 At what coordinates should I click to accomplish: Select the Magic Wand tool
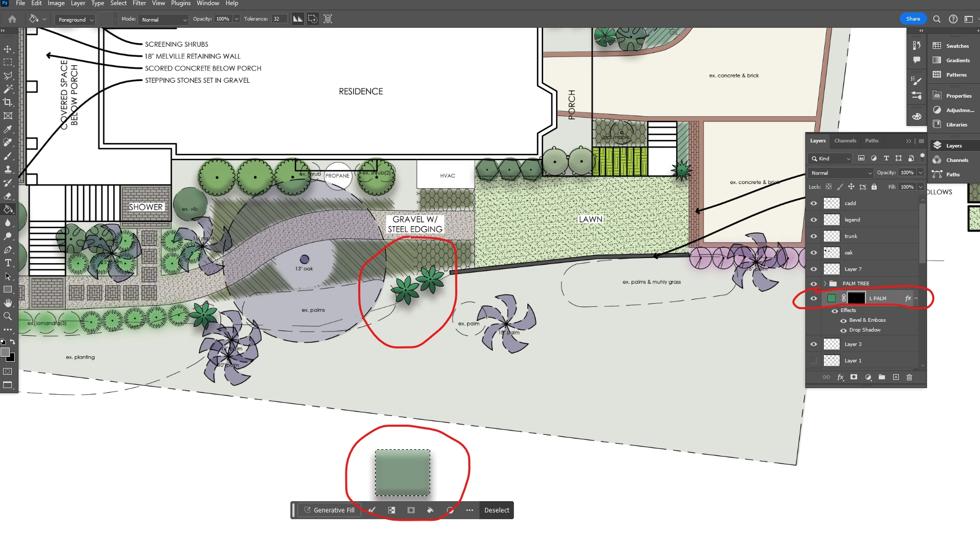[x=8, y=89]
